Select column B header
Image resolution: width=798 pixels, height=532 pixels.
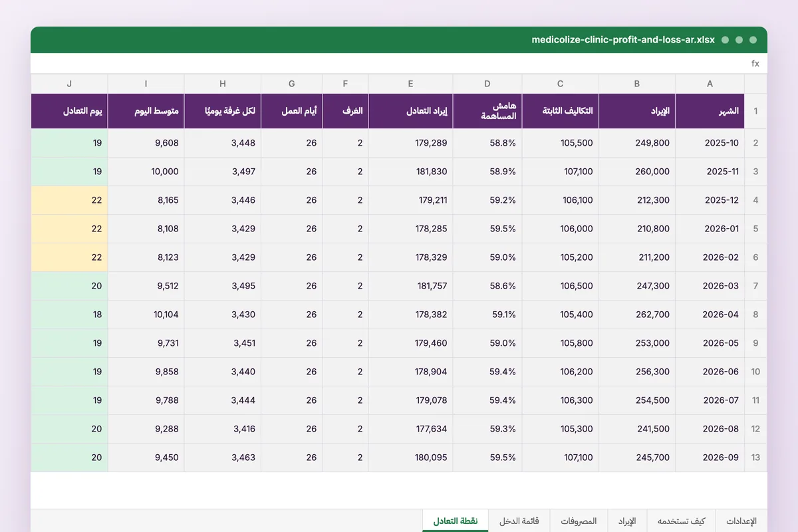[x=637, y=84]
